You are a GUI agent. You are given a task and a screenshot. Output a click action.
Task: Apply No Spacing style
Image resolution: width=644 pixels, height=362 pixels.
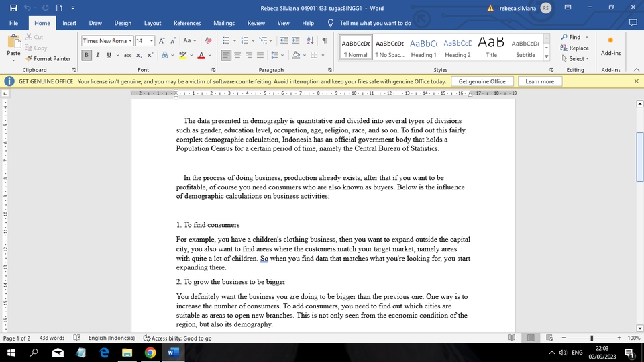[390, 48]
